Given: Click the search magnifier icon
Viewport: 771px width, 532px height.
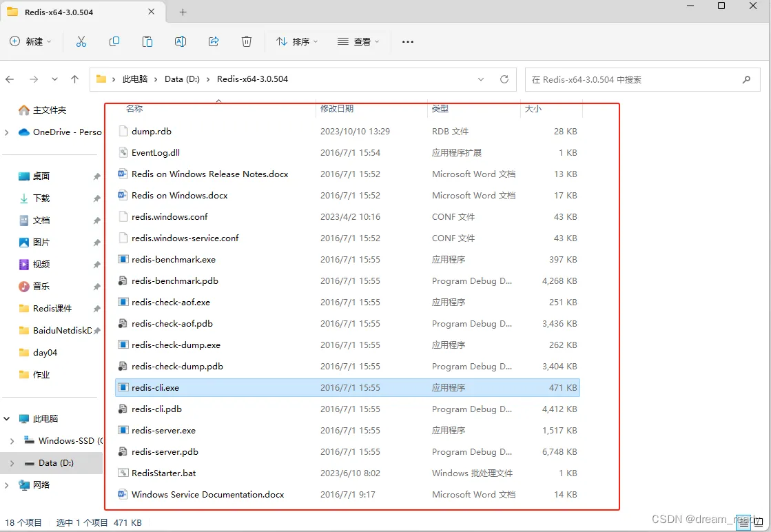Looking at the screenshot, I should coord(746,80).
